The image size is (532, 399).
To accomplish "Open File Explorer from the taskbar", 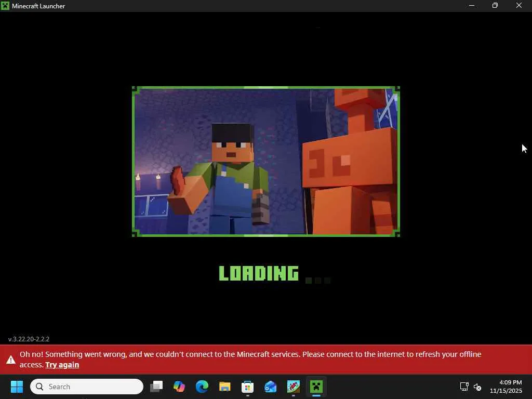I will coord(224,387).
